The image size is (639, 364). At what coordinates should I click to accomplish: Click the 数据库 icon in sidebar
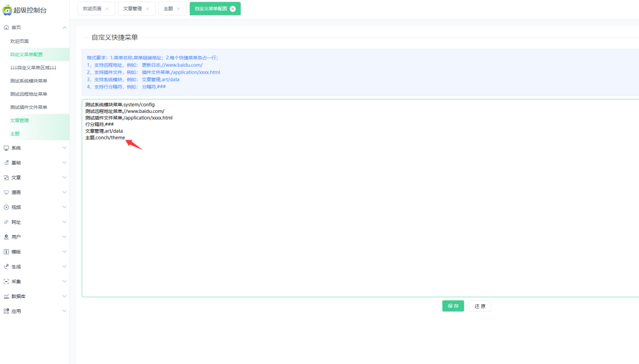pos(6,296)
